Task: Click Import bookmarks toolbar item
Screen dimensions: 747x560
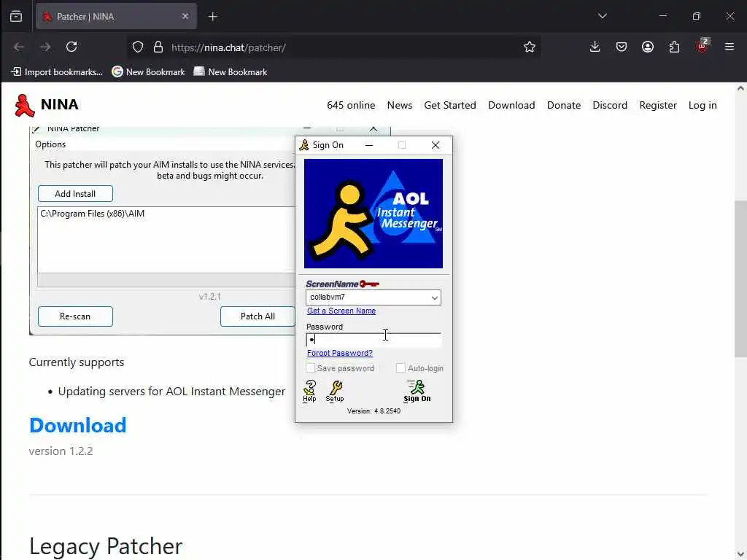Action: click(57, 72)
